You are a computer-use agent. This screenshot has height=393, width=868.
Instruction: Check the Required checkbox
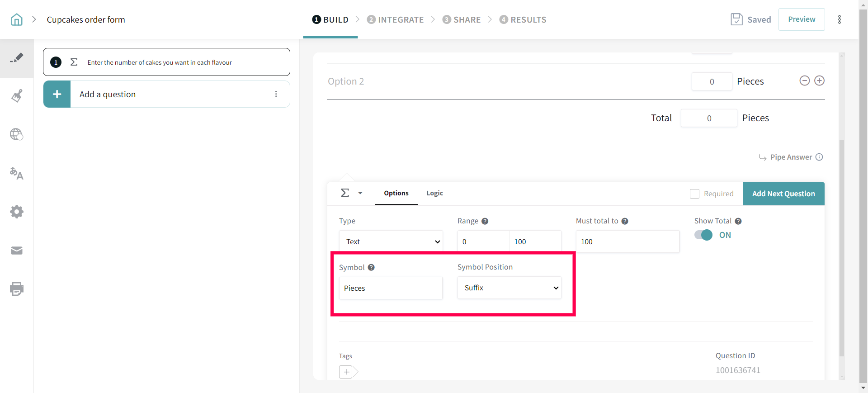pos(694,194)
